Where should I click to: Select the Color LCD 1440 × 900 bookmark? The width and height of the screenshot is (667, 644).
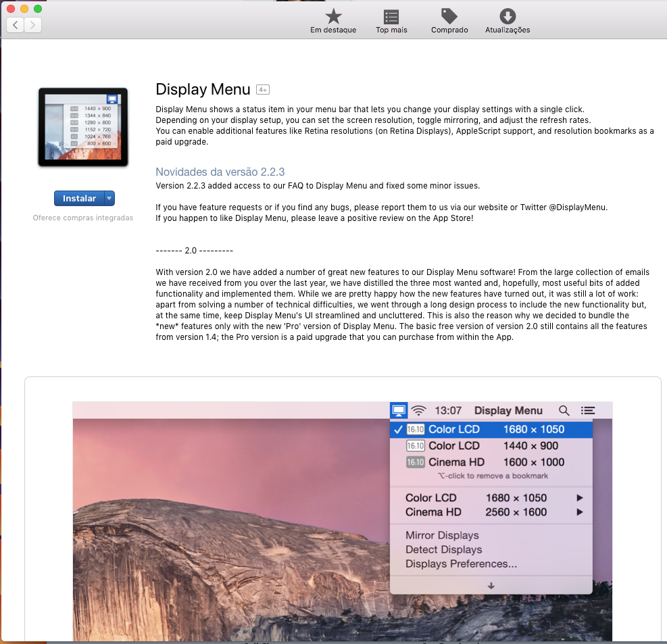pos(491,446)
